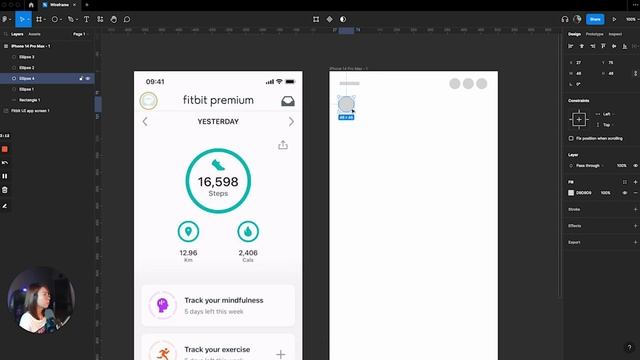This screenshot has height=360, width=640.
Task: Switch to the Prototype tab
Action: (x=594, y=34)
